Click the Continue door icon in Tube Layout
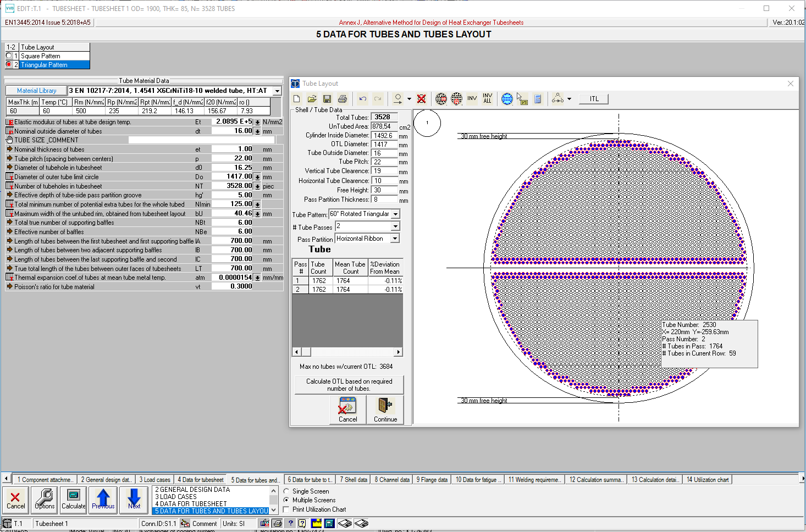The width and height of the screenshot is (806, 532). pyautogui.click(x=385, y=410)
